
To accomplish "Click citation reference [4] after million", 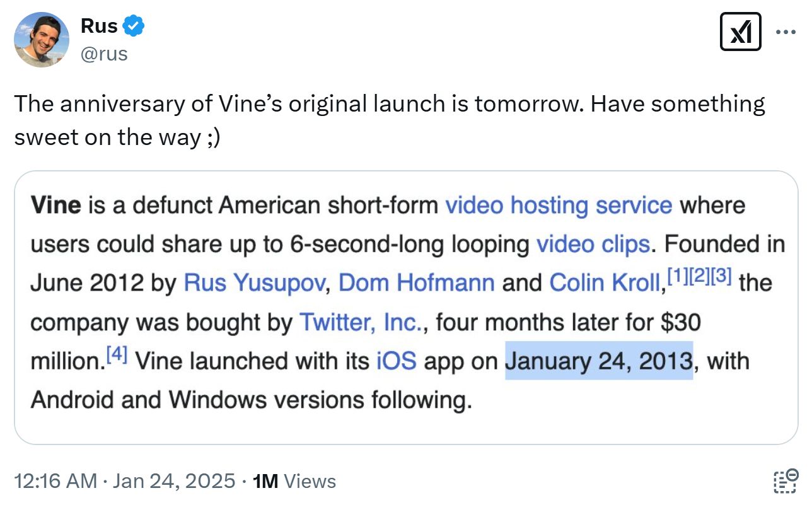I will [x=117, y=355].
